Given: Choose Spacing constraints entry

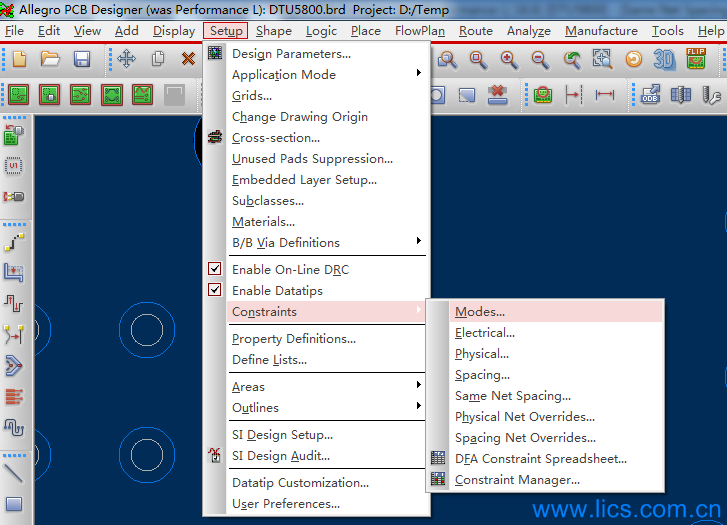Looking at the screenshot, I should point(555,375).
